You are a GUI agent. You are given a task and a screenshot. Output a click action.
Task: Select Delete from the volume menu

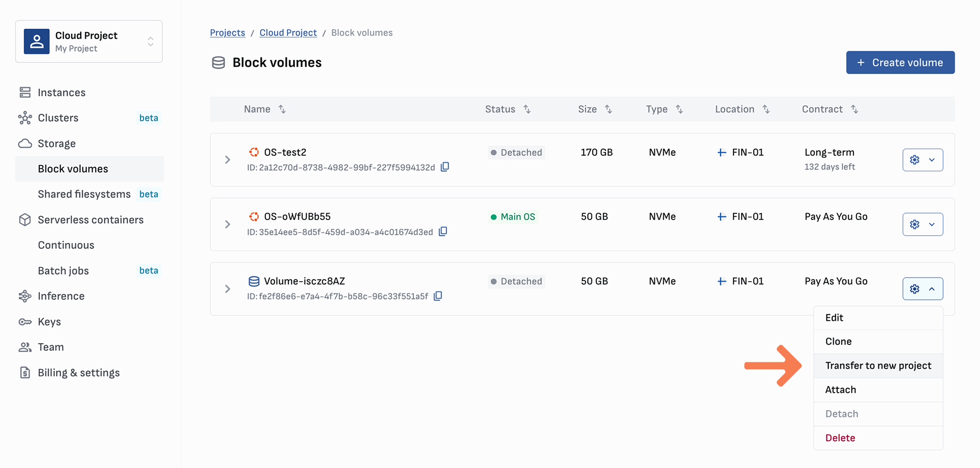(x=840, y=438)
